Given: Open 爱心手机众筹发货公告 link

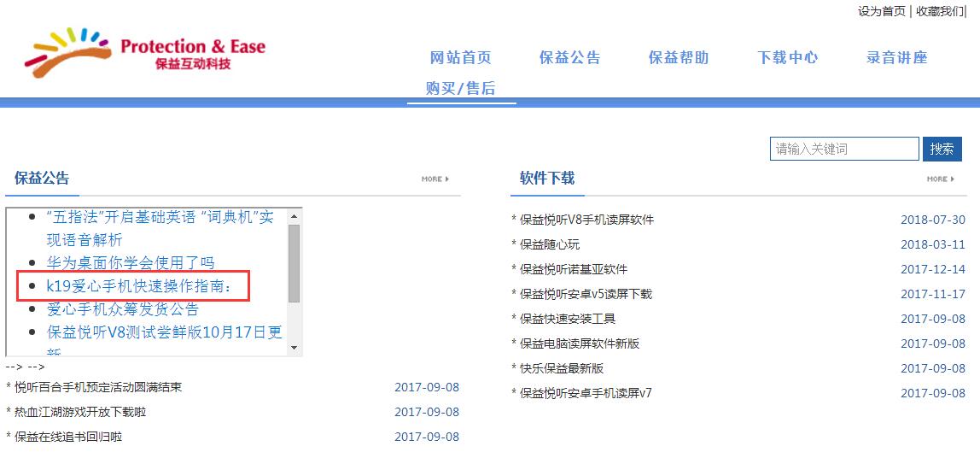Looking at the screenshot, I should (123, 309).
